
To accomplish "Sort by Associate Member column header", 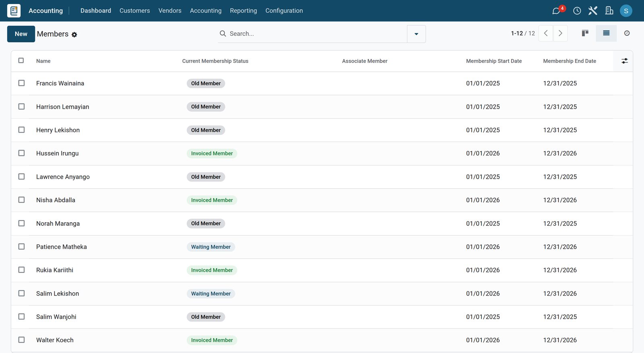I will tap(365, 61).
